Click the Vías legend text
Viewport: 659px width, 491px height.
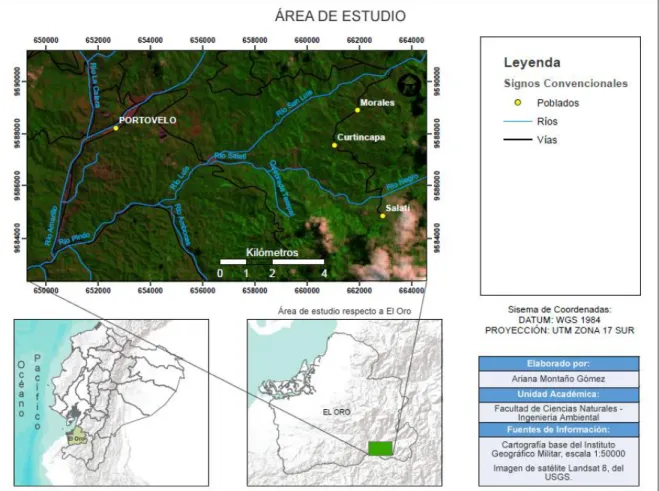(547, 140)
